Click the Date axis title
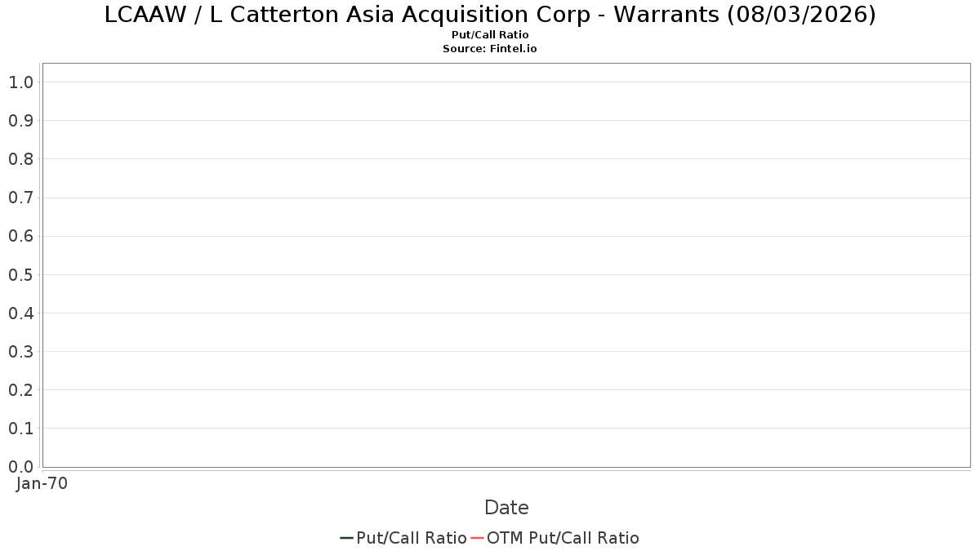 tap(506, 508)
